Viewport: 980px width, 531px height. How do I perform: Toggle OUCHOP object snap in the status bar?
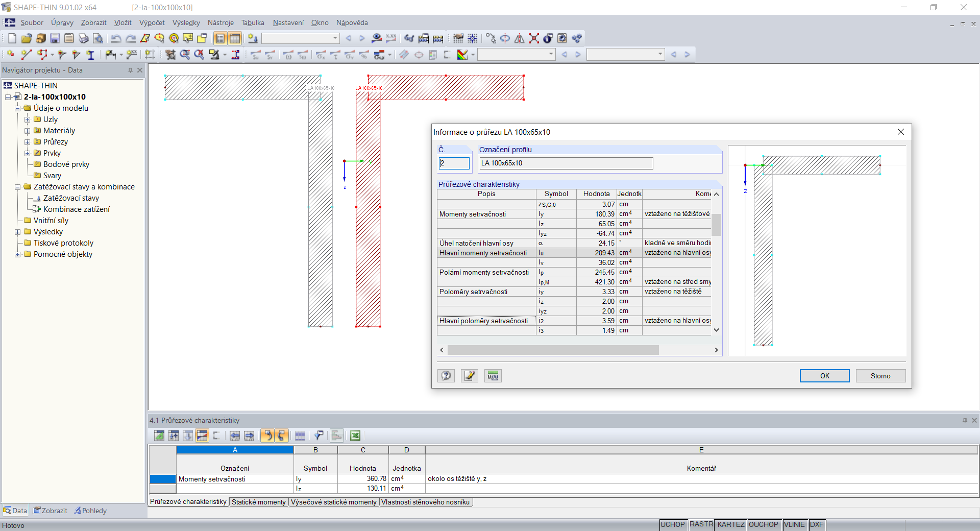coord(764,524)
